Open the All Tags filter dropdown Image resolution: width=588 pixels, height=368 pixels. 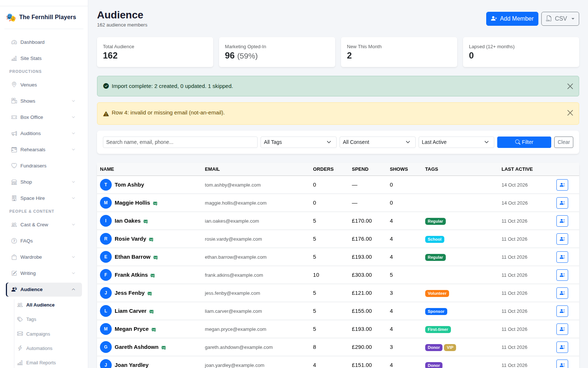point(298,142)
